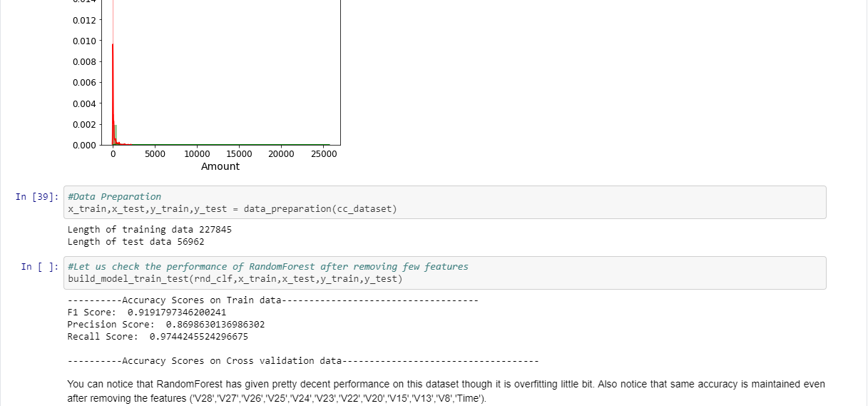Select the 'Length of test data 56962' output
Screen dimensions: 868x406
(135, 242)
